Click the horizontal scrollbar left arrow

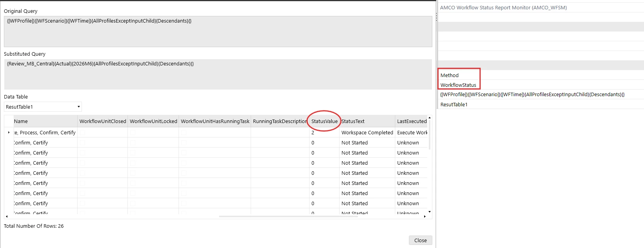tap(7, 216)
